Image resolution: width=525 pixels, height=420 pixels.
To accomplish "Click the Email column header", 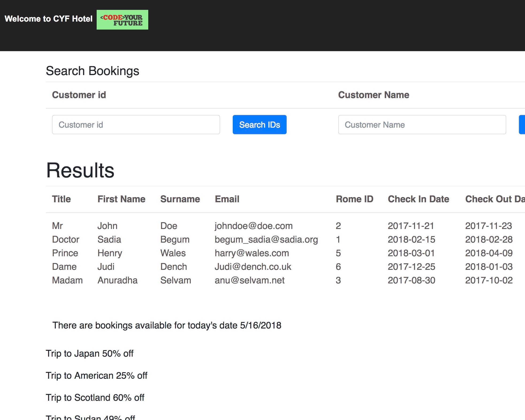I will tap(227, 199).
